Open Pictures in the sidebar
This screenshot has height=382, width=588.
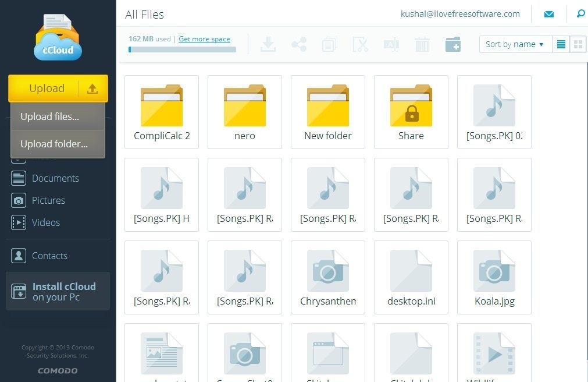(x=48, y=200)
